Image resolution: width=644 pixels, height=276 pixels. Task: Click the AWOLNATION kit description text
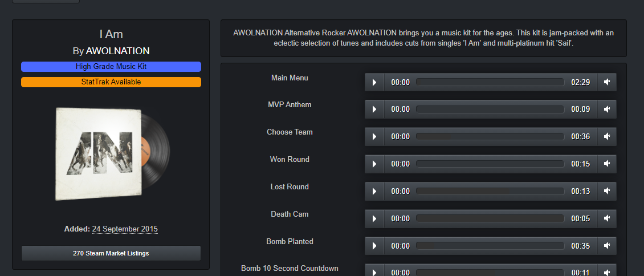pyautogui.click(x=423, y=38)
